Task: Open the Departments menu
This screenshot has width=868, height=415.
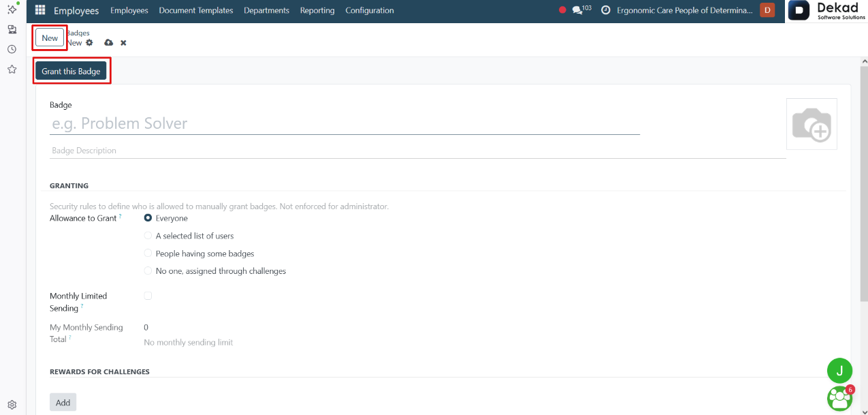Action: [266, 10]
